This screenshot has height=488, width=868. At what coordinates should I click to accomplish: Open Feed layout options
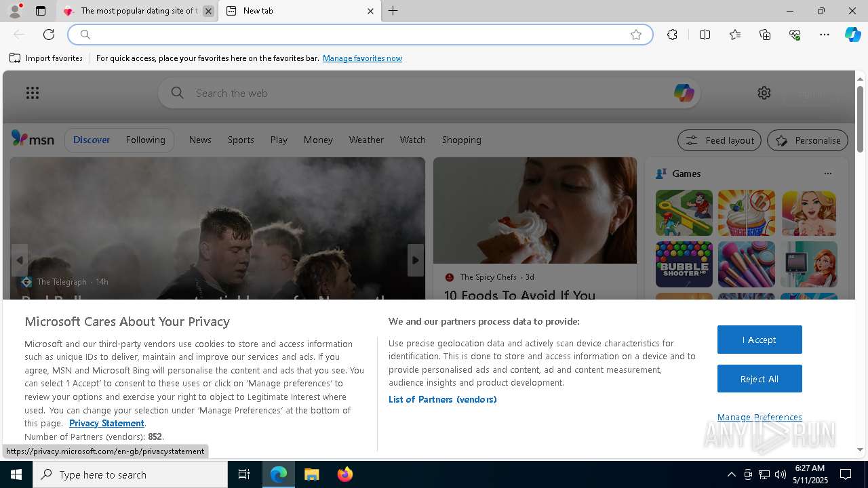click(x=719, y=140)
